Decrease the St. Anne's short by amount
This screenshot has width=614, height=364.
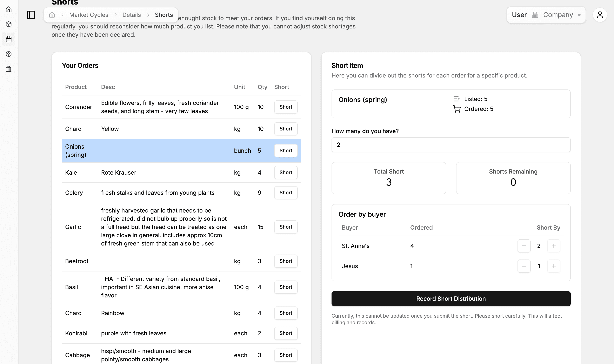(524, 246)
